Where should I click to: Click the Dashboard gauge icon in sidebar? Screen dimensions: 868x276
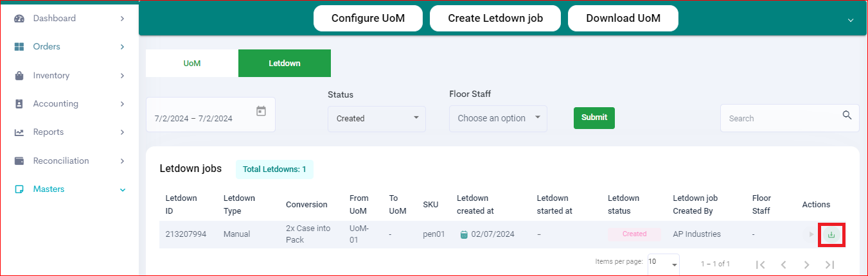click(x=19, y=19)
